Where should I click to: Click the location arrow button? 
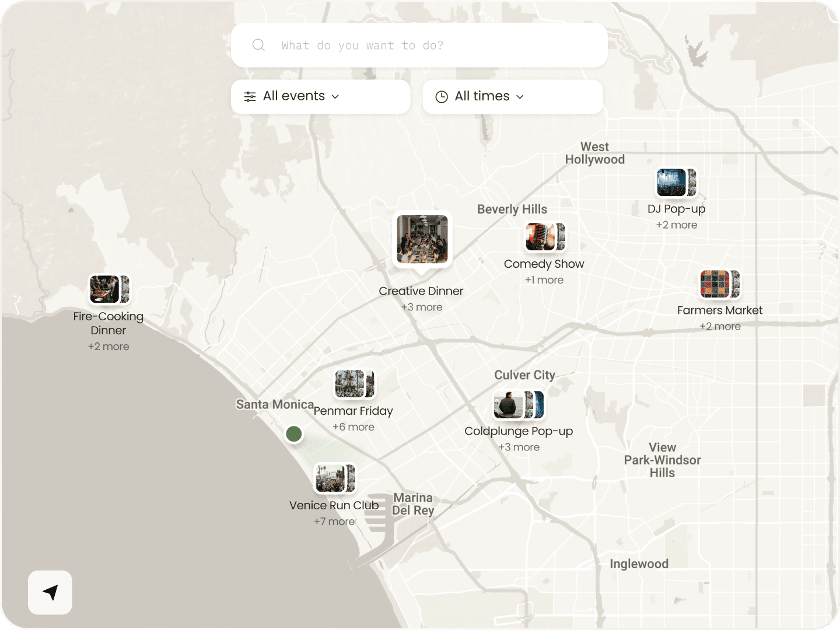tap(50, 593)
